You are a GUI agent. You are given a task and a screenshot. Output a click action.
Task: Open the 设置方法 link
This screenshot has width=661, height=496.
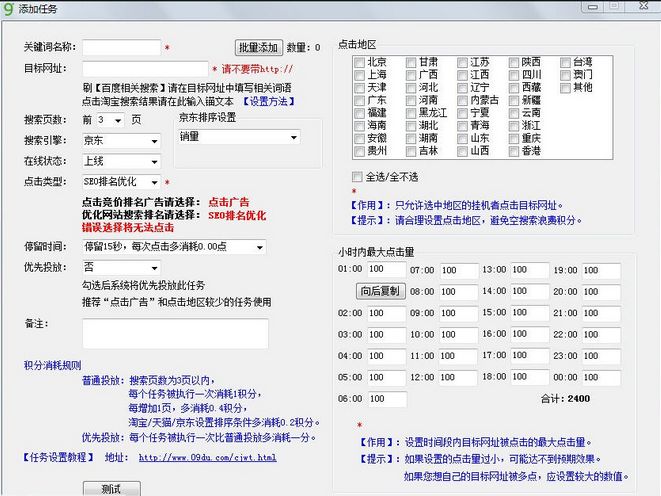point(269,100)
